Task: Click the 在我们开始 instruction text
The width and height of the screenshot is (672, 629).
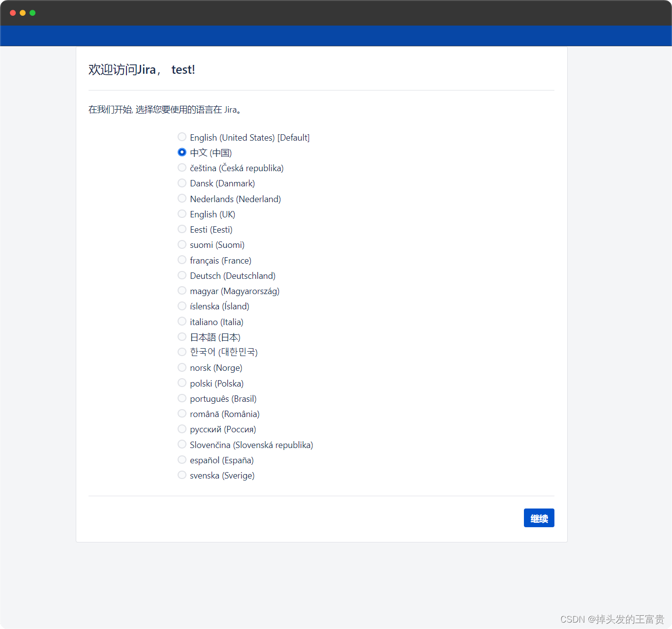Action: click(x=165, y=110)
